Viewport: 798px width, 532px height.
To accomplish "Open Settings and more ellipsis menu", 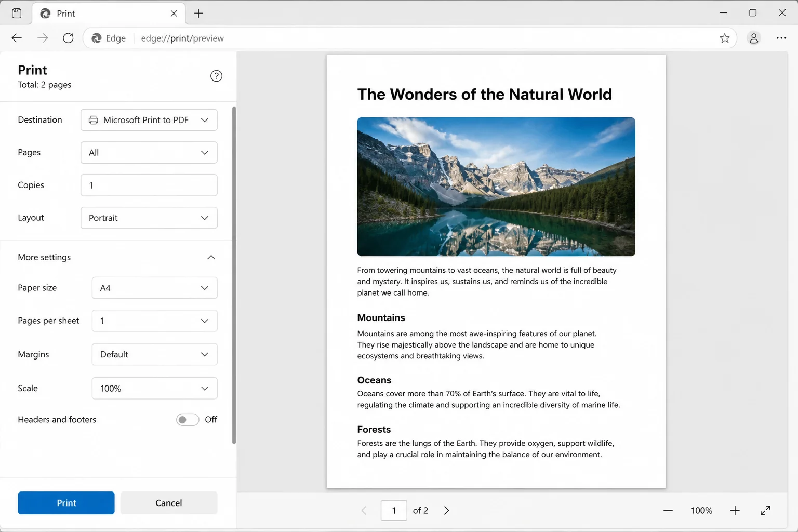I will [781, 38].
